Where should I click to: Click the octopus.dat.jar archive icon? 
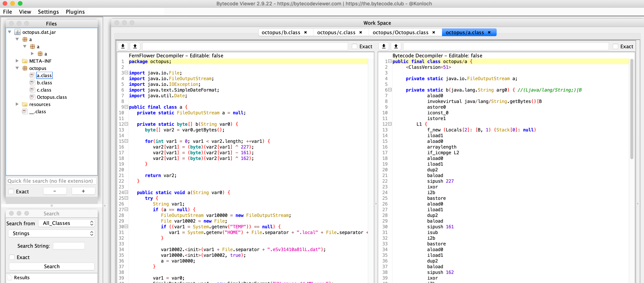(x=18, y=32)
